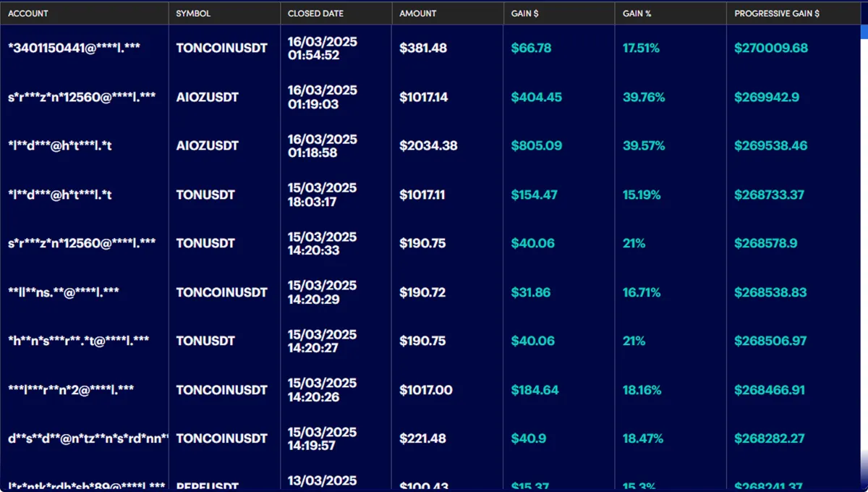Click the AMOUNT column header

coord(418,14)
